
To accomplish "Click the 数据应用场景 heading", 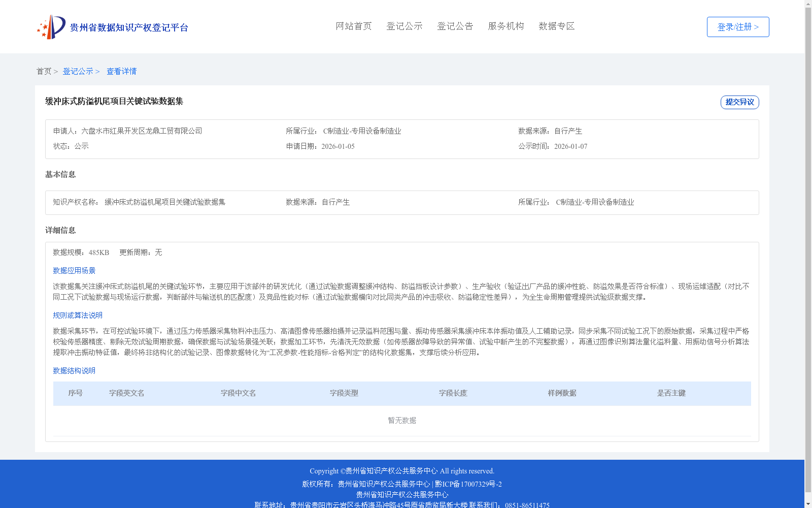I will pos(74,271).
